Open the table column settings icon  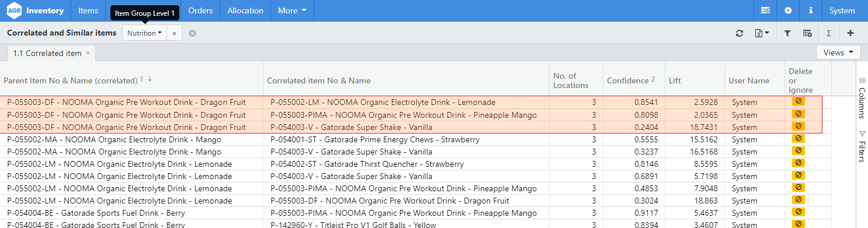click(807, 33)
